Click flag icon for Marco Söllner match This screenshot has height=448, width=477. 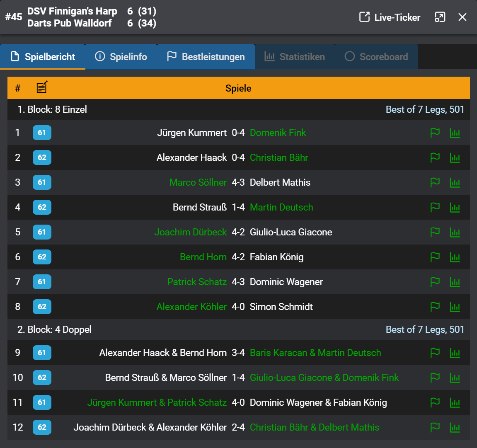tap(435, 183)
